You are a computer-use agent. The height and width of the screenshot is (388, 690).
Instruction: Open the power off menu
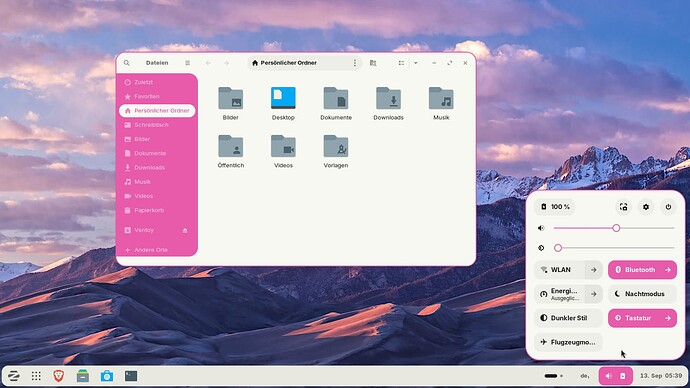[668, 207]
